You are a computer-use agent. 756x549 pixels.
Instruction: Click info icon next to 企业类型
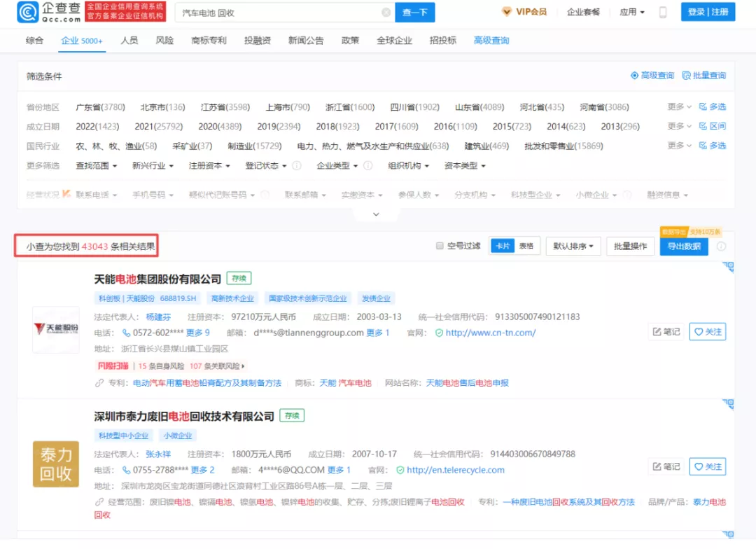[368, 165]
